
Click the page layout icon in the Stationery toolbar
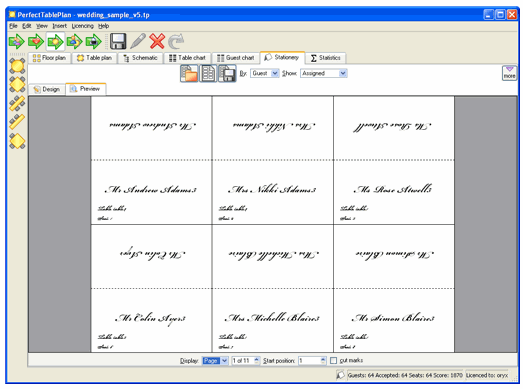coord(208,73)
